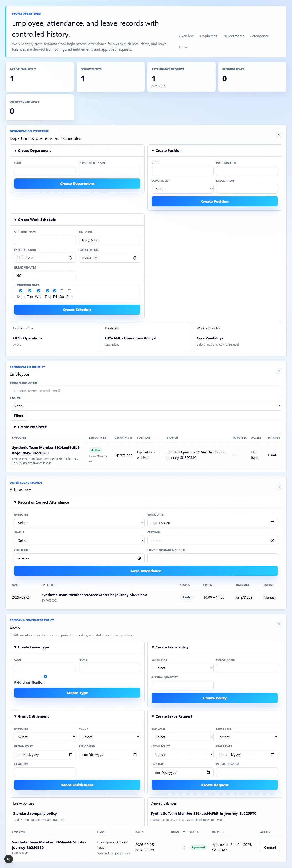
Task: Open the leave request Start Date calendar icon
Action: click(x=272, y=754)
